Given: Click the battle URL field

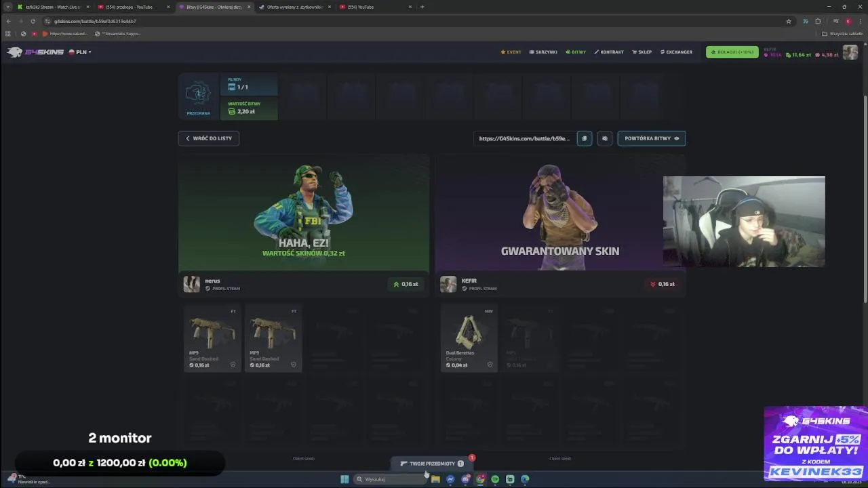Looking at the screenshot, I should [x=524, y=138].
